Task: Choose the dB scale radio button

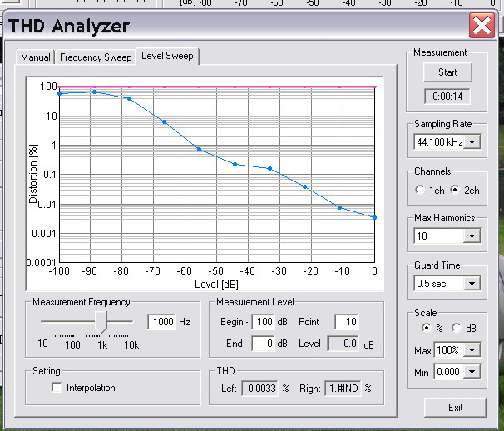Action: 457,328
